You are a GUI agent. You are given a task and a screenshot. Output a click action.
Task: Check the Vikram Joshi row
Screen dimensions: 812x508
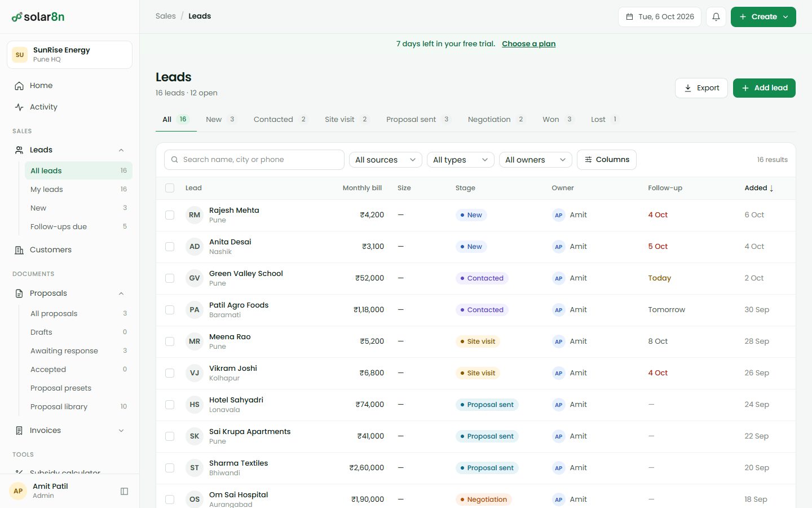(170, 373)
